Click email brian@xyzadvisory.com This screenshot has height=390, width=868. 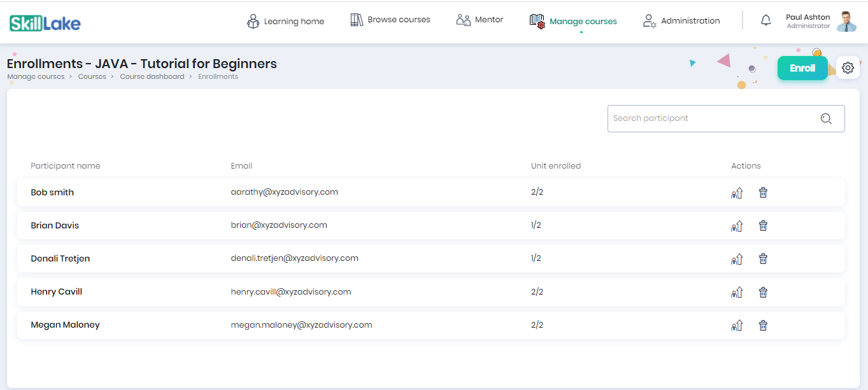(279, 225)
